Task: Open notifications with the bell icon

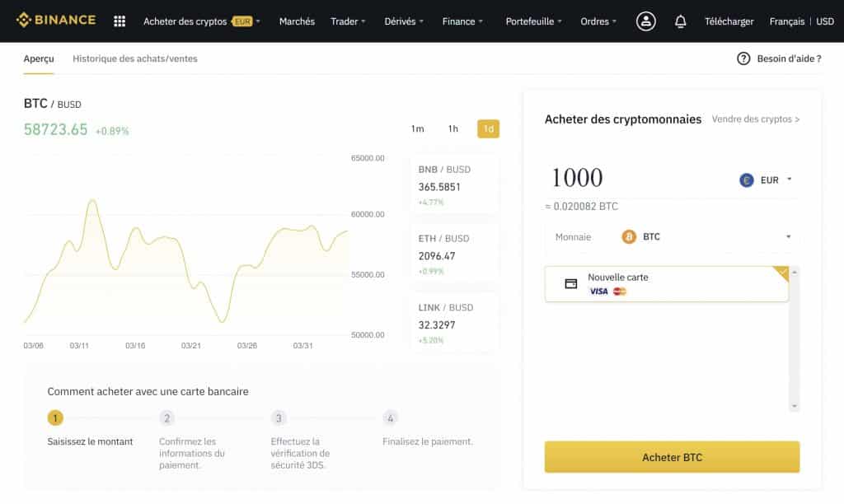Action: tap(680, 21)
